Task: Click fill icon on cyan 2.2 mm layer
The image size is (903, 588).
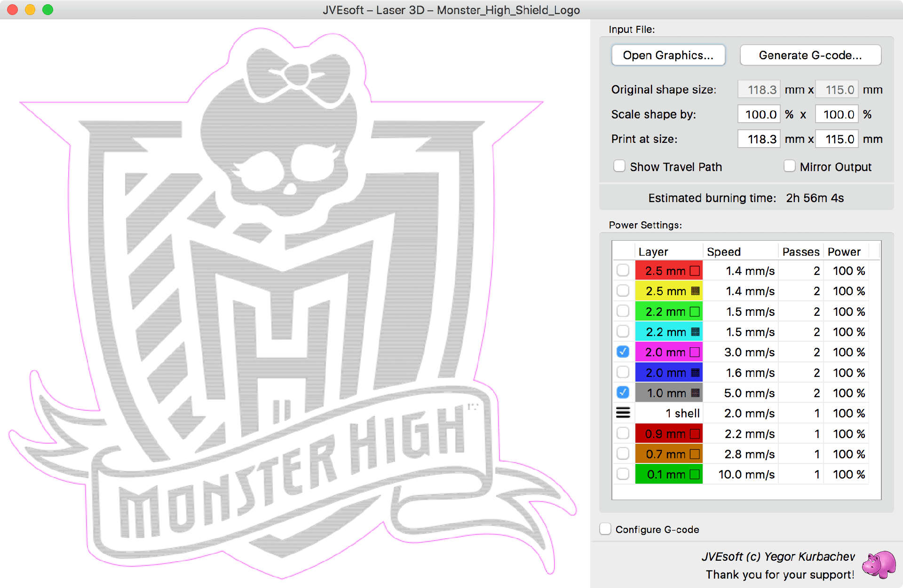Action: [x=695, y=332]
